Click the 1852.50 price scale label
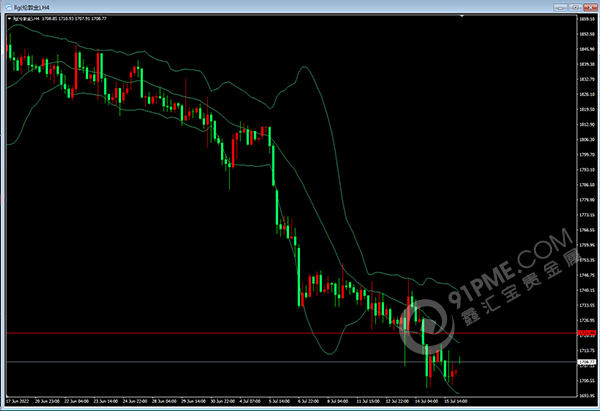This screenshot has width=600, height=411. click(x=587, y=34)
